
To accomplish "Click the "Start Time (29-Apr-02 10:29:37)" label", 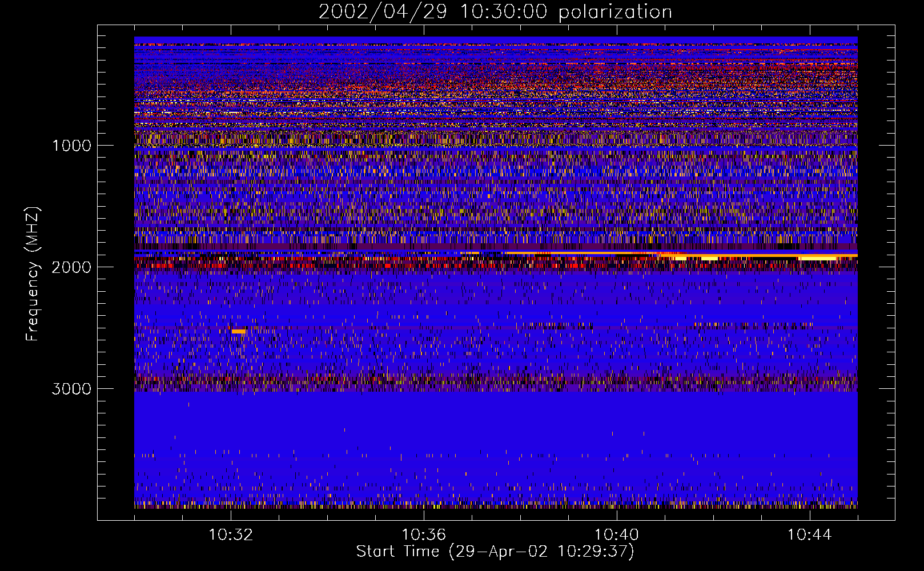I will coord(495,552).
